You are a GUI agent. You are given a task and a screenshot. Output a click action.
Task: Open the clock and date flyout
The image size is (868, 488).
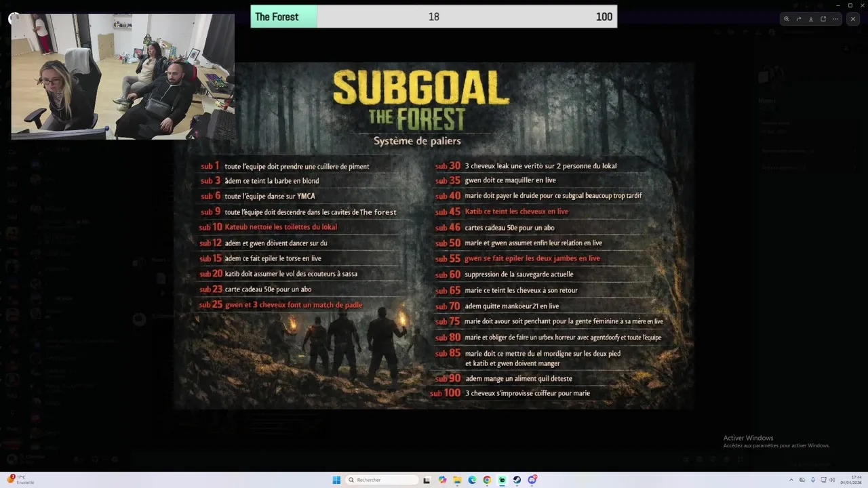pos(852,480)
